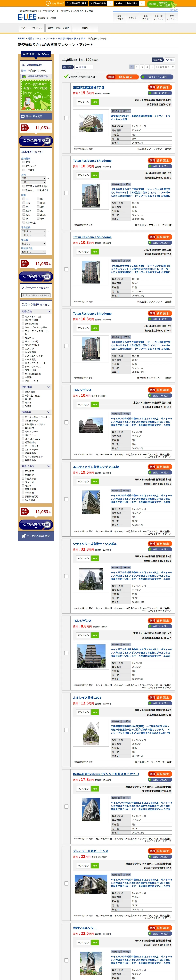Tick 管理費・共益費を含む checkbox
The image size is (196, 980).
[24, 186]
